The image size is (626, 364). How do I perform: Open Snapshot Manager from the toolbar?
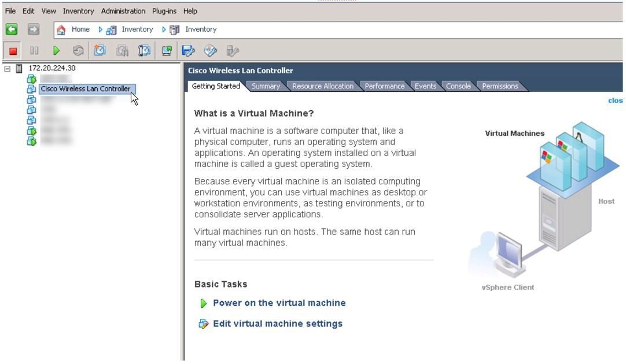pos(144,51)
